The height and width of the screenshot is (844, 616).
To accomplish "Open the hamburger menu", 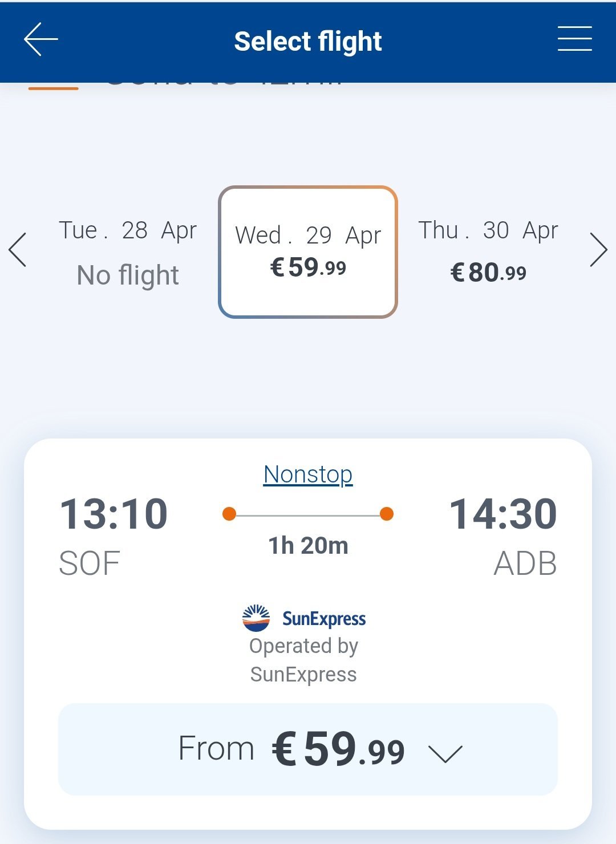I will pyautogui.click(x=574, y=39).
